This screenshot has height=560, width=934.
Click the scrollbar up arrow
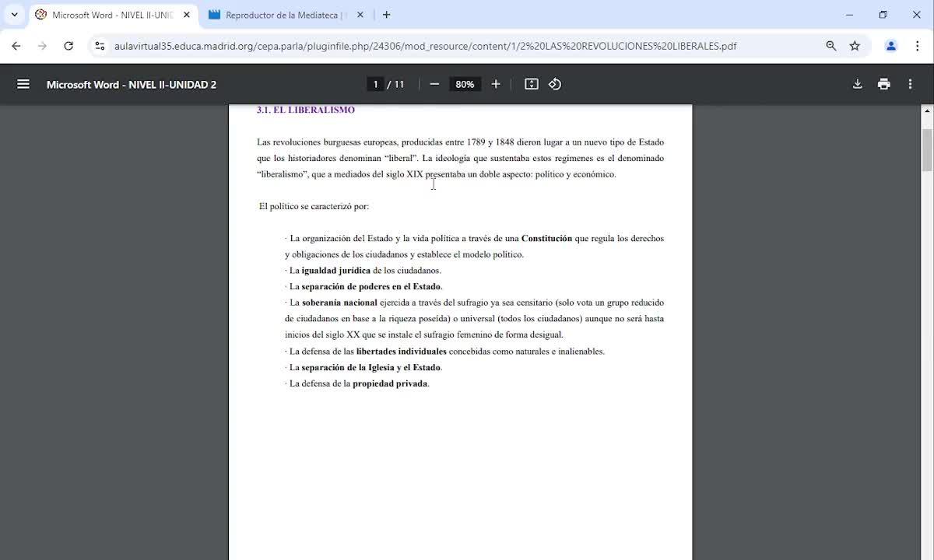927,110
